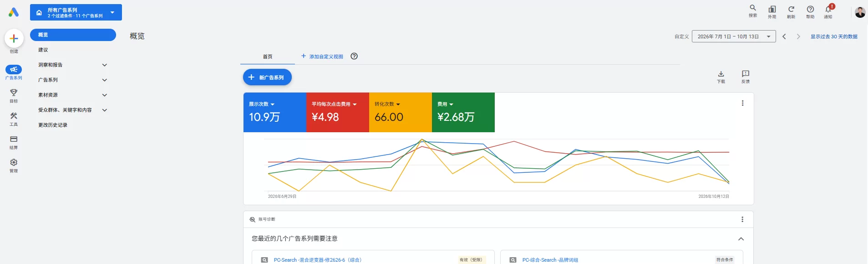This screenshot has width=868, height=264.
Task: Open the date range dropdown
Action: pos(734,36)
